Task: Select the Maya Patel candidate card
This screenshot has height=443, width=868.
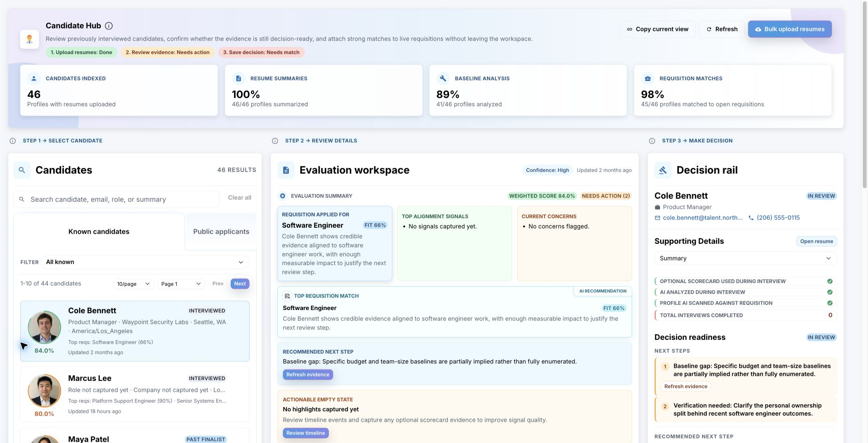Action: coord(135,435)
